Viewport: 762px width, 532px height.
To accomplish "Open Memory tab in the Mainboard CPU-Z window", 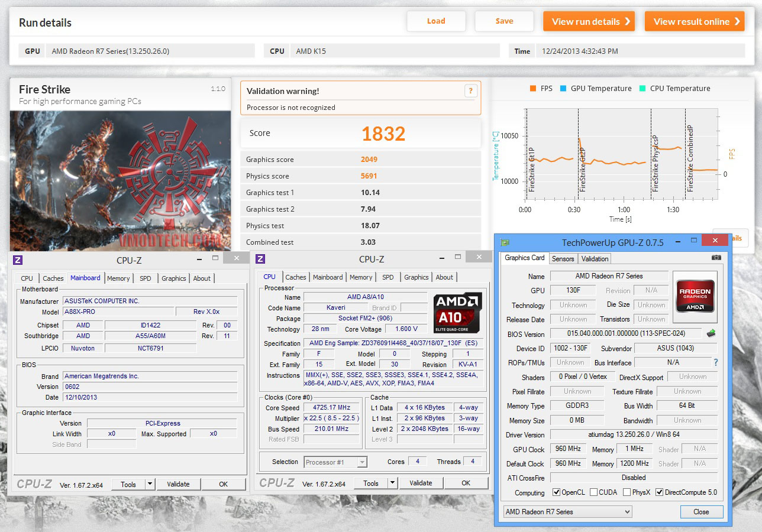I will 118,278.
